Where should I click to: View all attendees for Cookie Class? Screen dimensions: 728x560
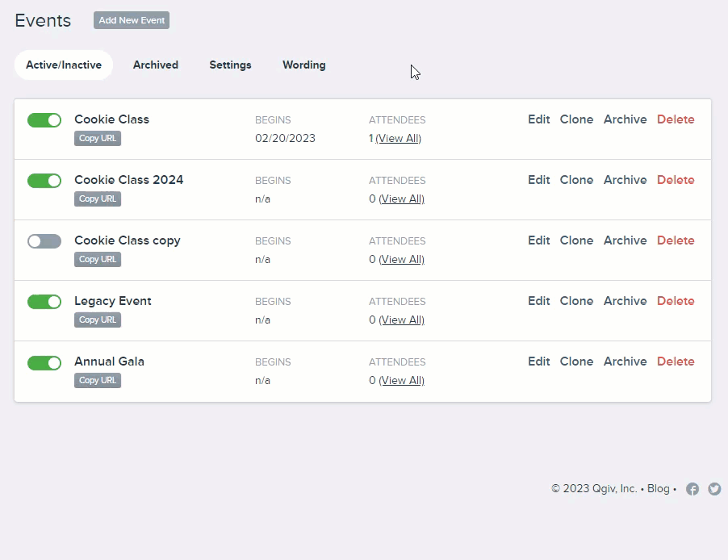click(398, 139)
